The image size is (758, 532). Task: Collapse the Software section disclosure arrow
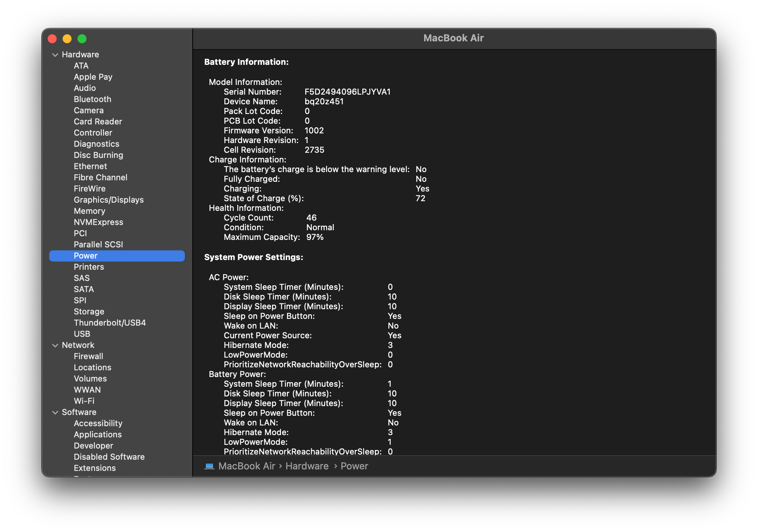[x=55, y=412]
